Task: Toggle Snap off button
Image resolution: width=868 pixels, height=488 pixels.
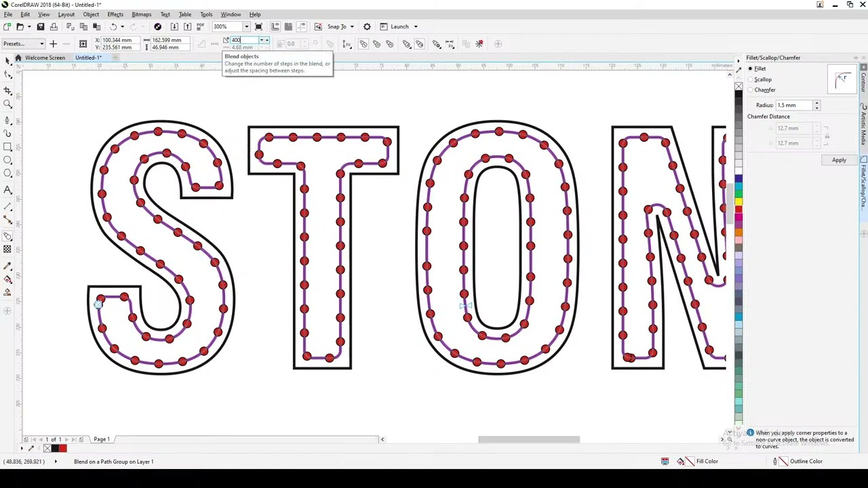Action: pyautogui.click(x=318, y=26)
